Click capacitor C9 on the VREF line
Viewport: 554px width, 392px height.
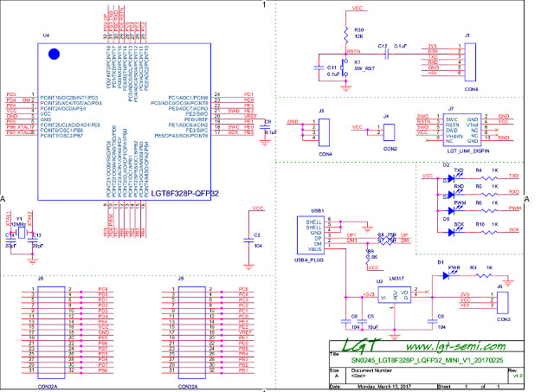(x=265, y=127)
